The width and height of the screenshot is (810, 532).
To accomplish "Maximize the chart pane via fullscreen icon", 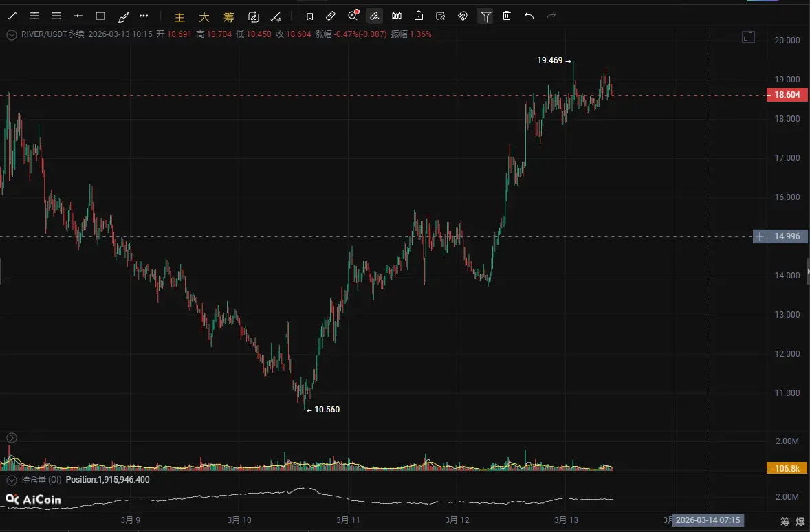I will coord(749,36).
